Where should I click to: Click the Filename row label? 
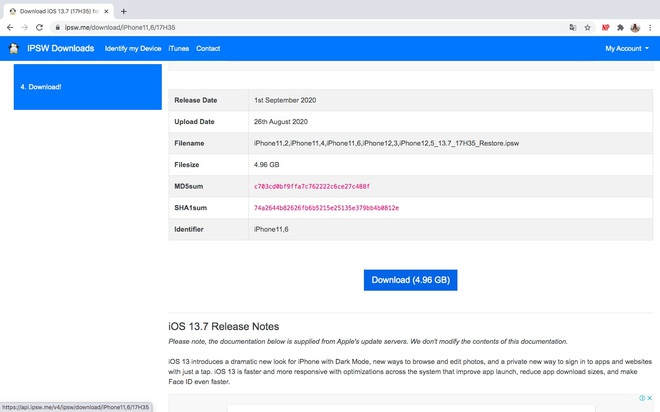189,143
